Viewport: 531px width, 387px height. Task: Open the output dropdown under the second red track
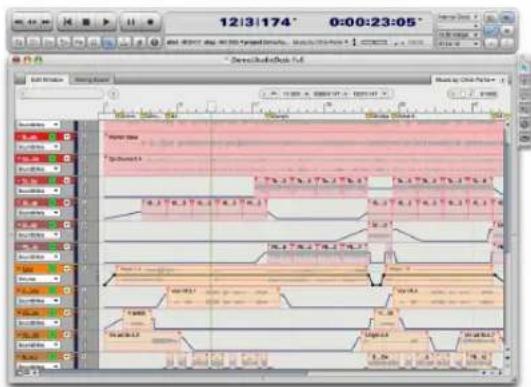pyautogui.click(x=38, y=169)
